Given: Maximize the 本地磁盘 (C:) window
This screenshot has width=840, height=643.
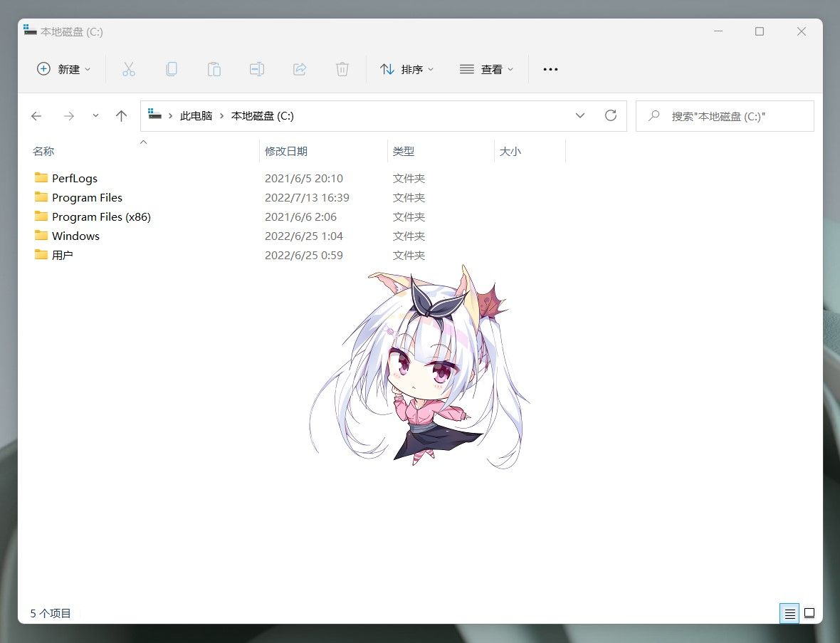Looking at the screenshot, I should (x=760, y=31).
